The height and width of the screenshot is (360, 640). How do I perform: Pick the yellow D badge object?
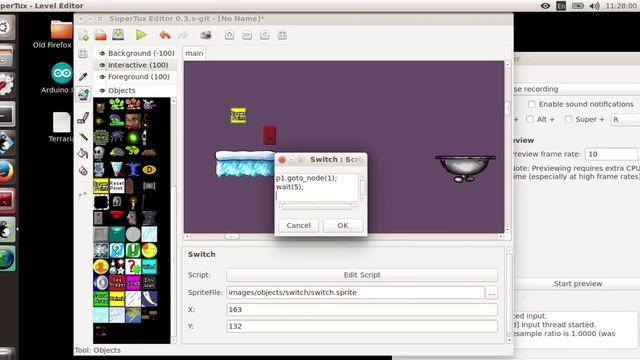click(x=149, y=169)
